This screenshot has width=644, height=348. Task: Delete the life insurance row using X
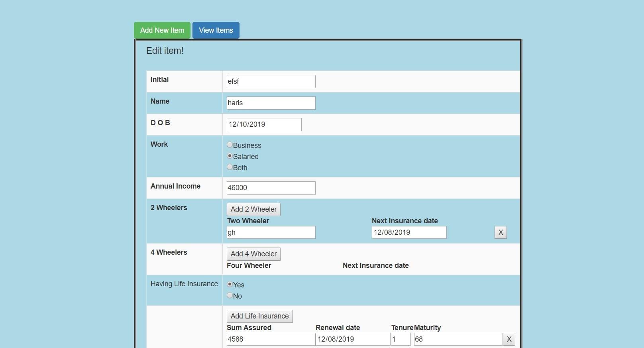pyautogui.click(x=509, y=339)
